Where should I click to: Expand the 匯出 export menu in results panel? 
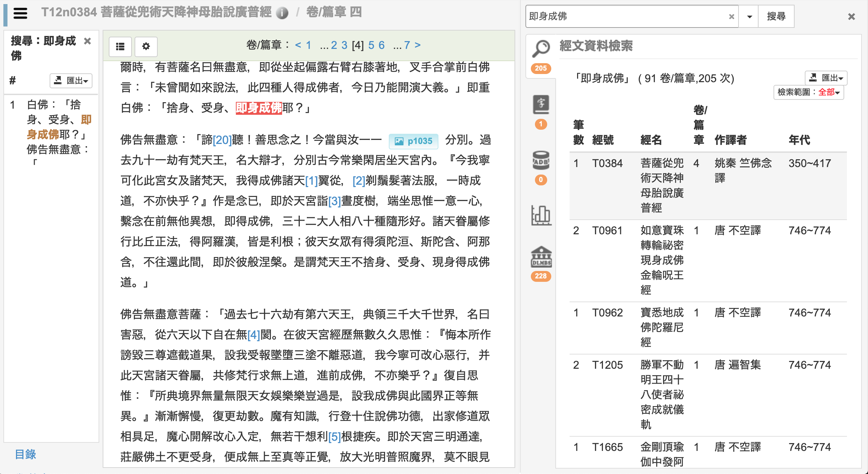point(826,78)
